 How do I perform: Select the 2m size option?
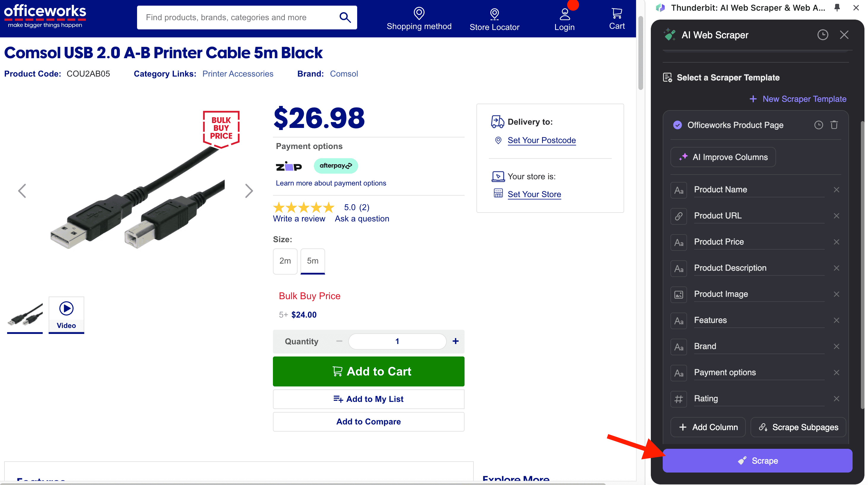click(285, 261)
